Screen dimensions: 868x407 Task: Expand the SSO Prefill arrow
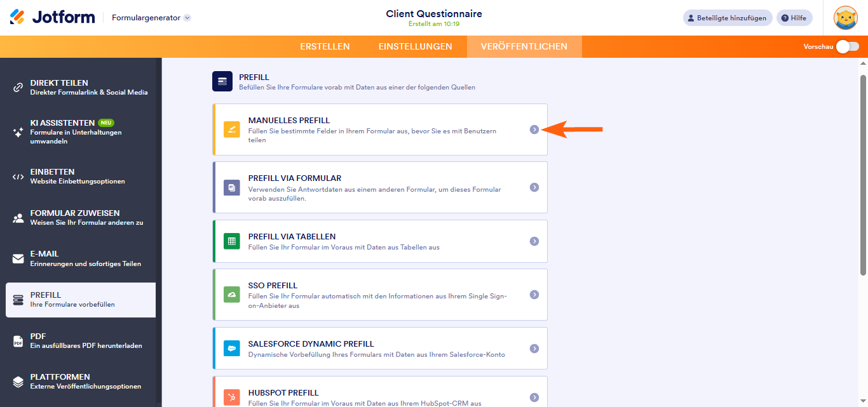point(534,295)
